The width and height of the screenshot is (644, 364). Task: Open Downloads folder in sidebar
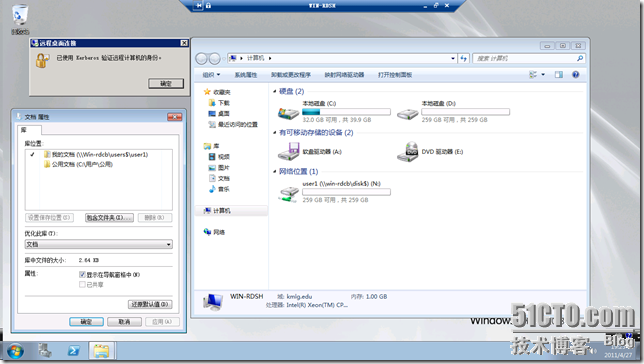point(219,103)
